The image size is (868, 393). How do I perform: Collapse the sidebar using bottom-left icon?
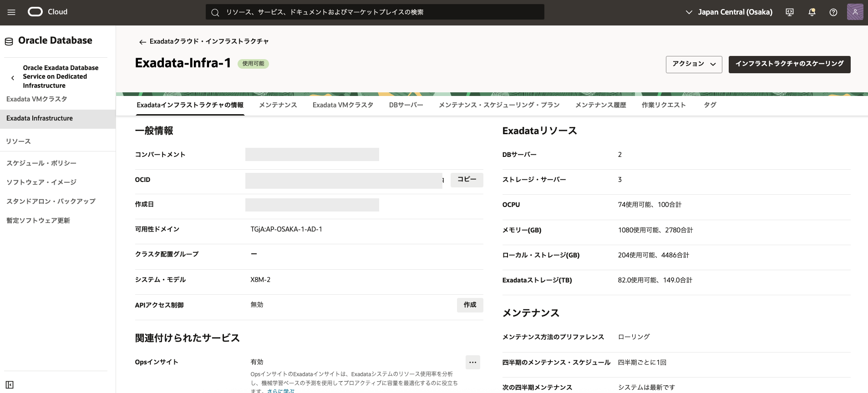(10, 385)
